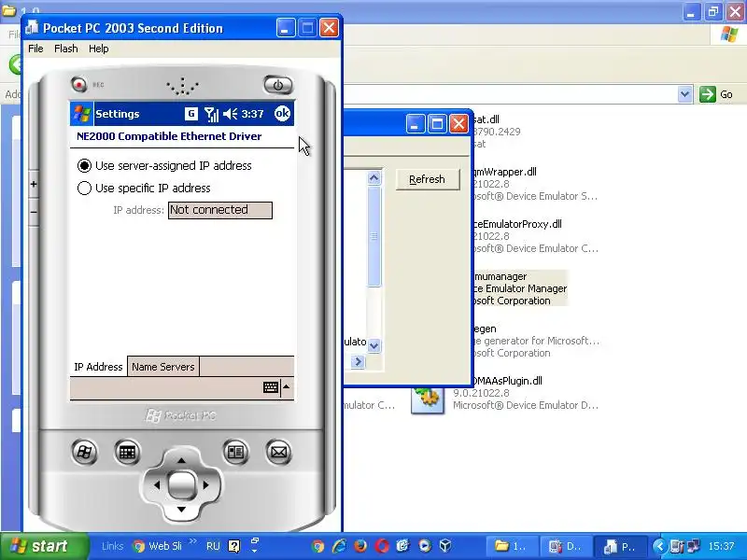
Task: Launch Opera from quick launch
Action: tap(382, 546)
